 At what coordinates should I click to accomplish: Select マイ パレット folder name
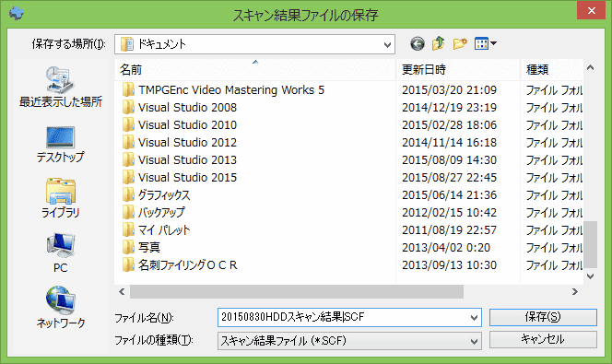click(164, 230)
